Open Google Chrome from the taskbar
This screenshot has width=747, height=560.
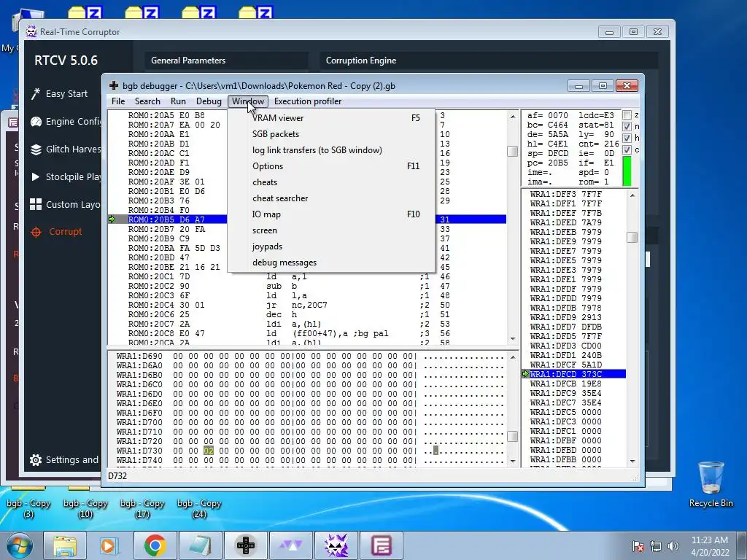tap(155, 545)
